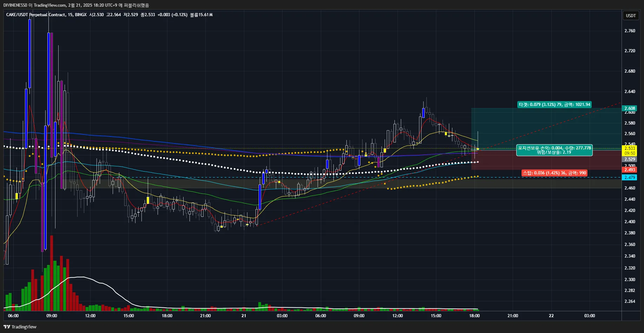Click the 2.400 price axis label
Image resolution: width=644 pixels, height=333 pixels.
pyautogui.click(x=630, y=222)
